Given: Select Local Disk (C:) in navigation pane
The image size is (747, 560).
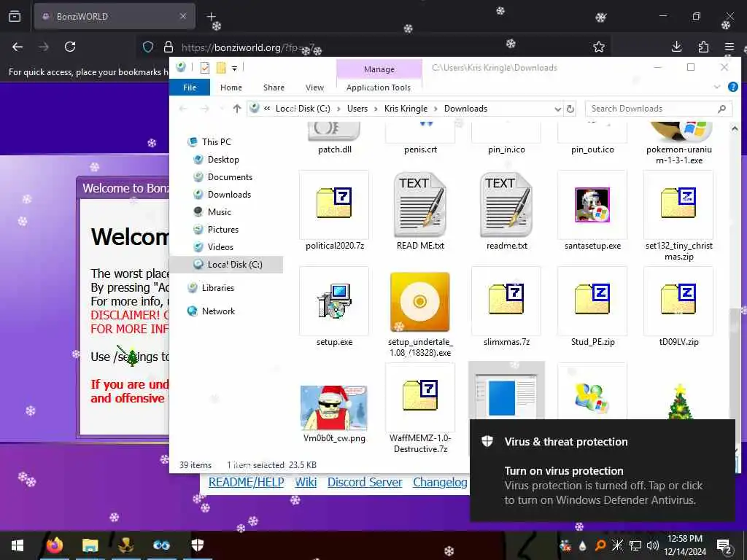Looking at the screenshot, I should coord(226,264).
